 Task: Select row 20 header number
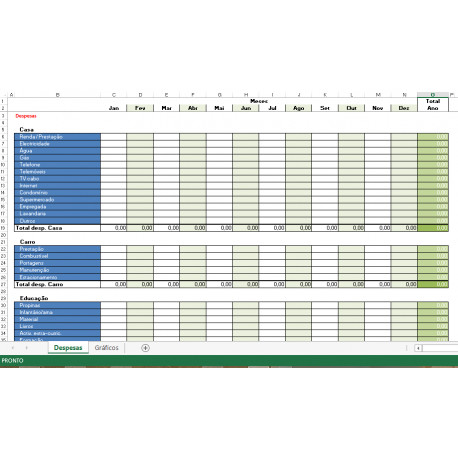coord(3,235)
